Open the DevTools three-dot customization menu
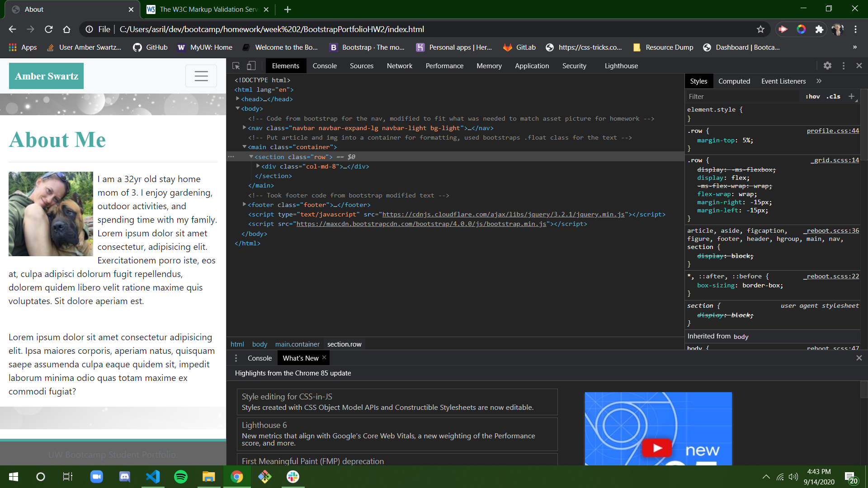 (x=844, y=66)
